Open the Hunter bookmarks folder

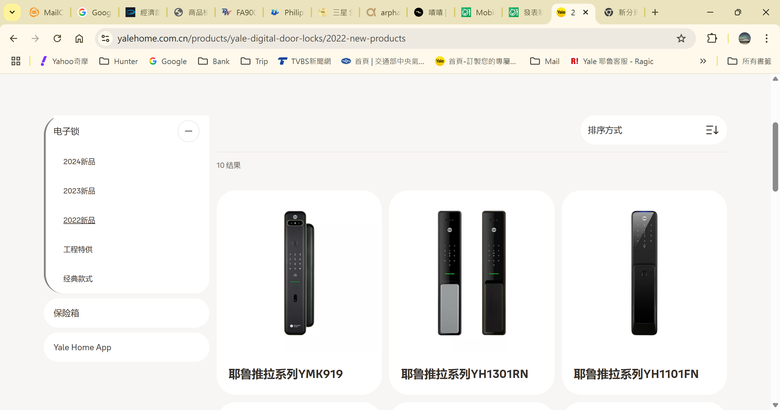[x=118, y=61]
